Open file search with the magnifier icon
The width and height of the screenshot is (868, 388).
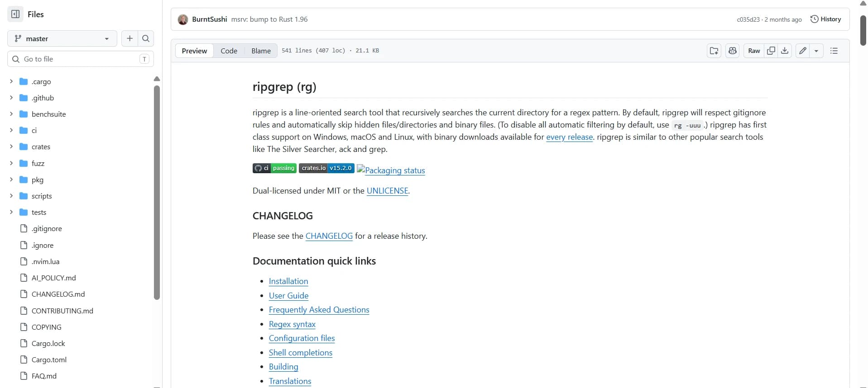click(x=146, y=38)
